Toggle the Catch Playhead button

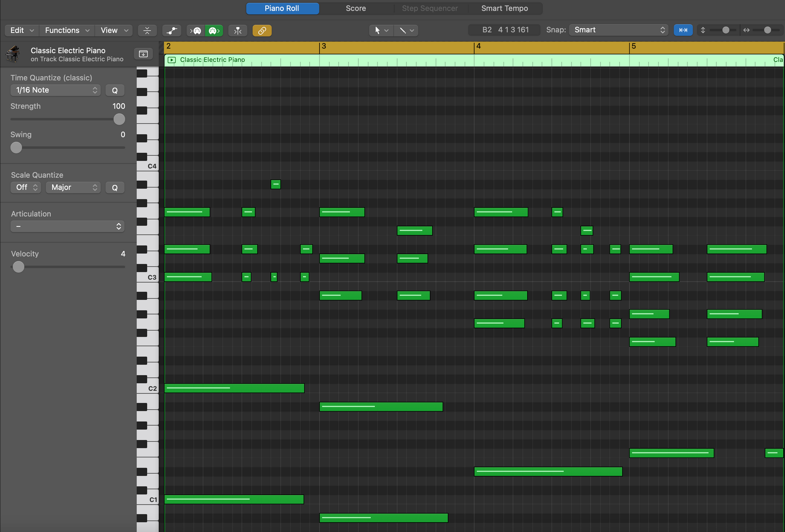238,31
